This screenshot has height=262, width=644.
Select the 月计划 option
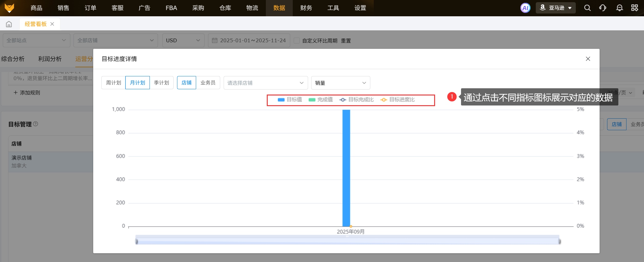point(138,83)
